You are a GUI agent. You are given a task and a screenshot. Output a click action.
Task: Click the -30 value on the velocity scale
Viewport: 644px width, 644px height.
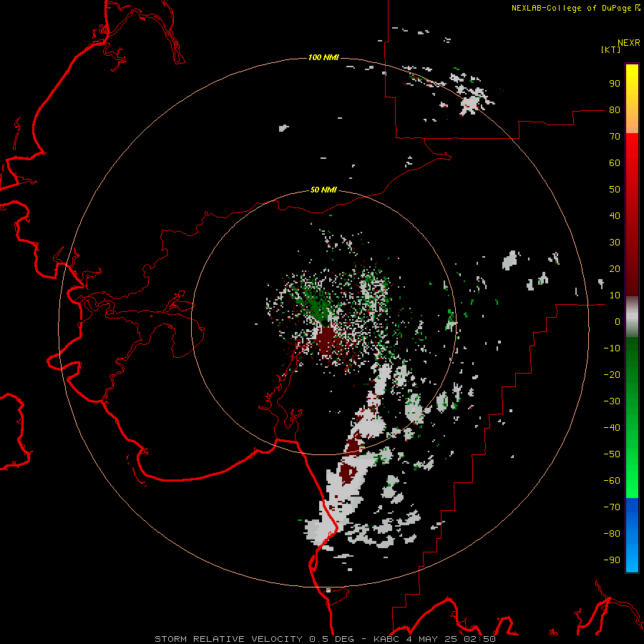click(612, 401)
